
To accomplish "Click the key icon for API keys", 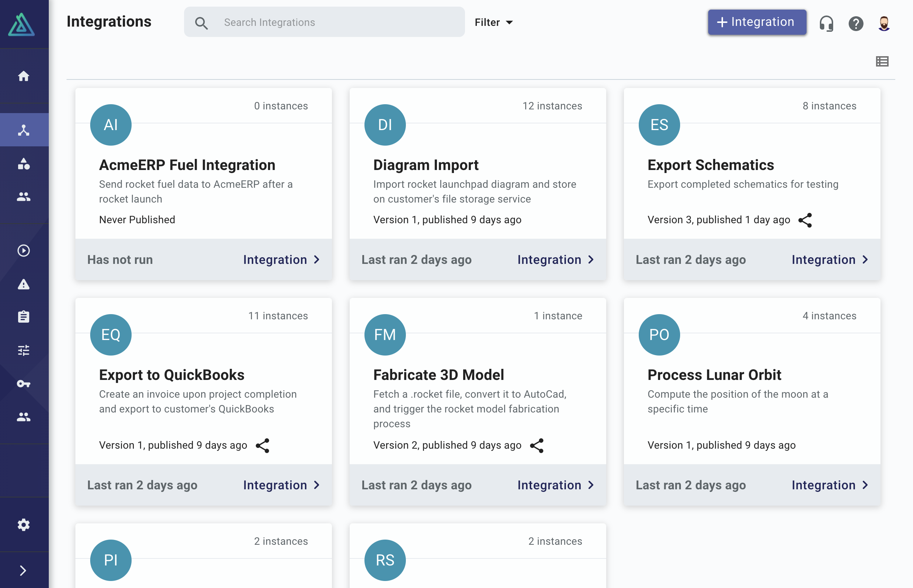I will (24, 383).
